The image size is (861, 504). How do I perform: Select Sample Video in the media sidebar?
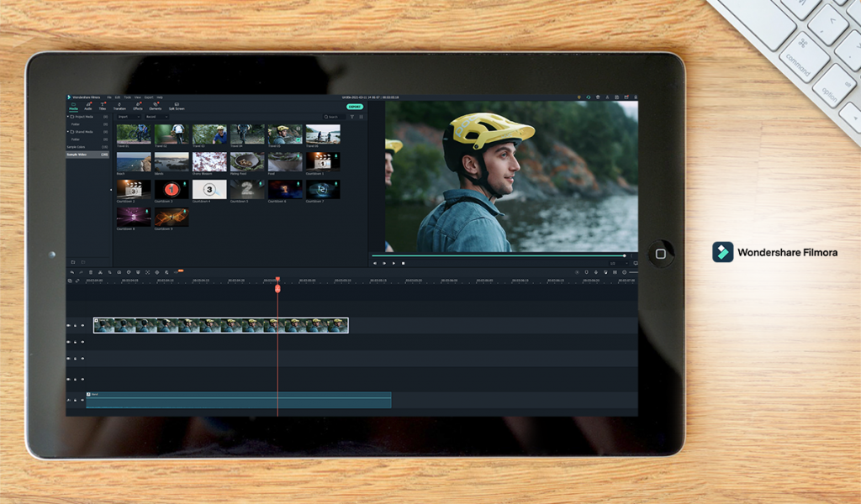coord(86,156)
